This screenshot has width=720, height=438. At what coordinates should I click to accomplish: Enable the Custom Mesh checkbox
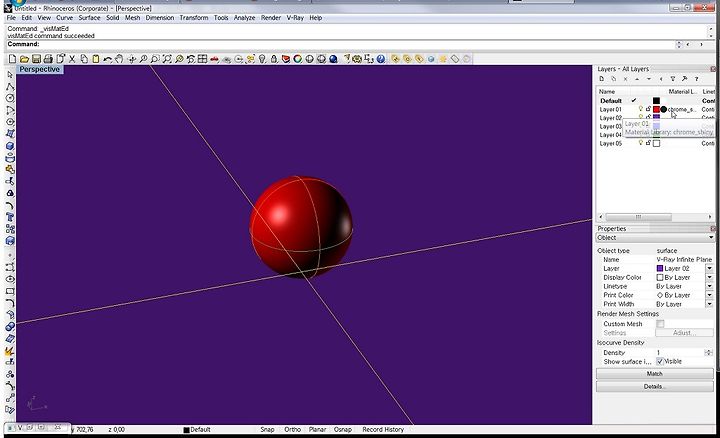(660, 324)
